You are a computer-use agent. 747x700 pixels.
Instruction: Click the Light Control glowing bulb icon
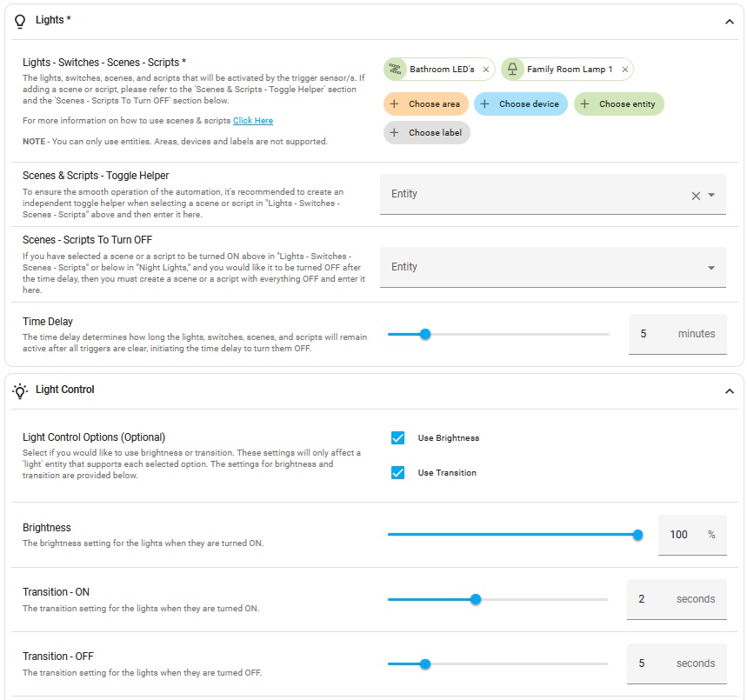coord(20,390)
